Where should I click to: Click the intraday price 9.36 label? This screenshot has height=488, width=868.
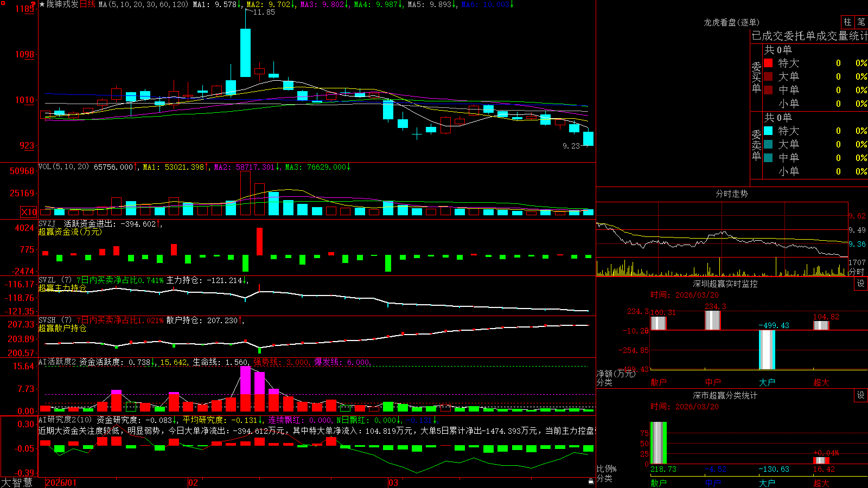point(857,245)
